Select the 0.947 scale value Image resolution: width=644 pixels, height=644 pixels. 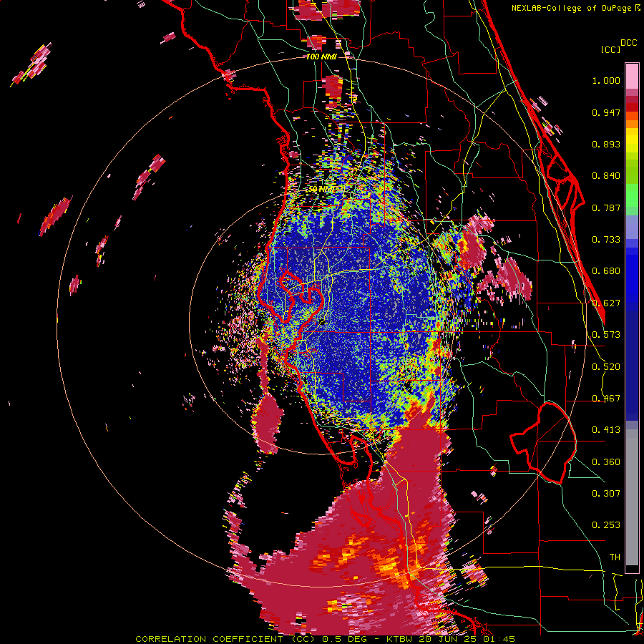[x=606, y=112]
